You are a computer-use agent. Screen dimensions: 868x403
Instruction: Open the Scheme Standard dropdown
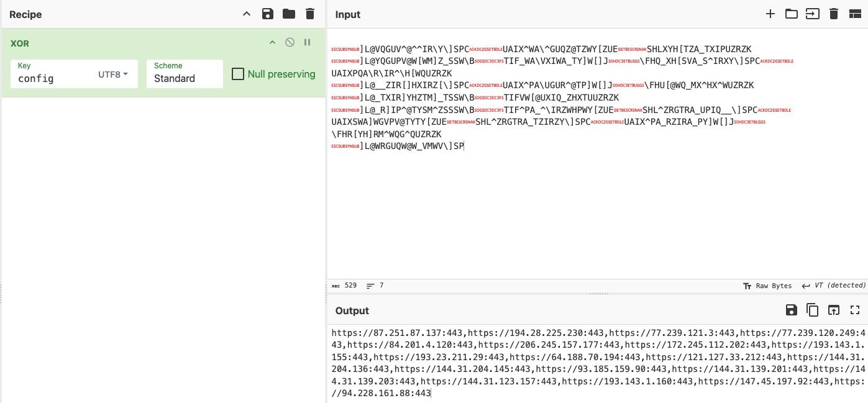click(184, 78)
